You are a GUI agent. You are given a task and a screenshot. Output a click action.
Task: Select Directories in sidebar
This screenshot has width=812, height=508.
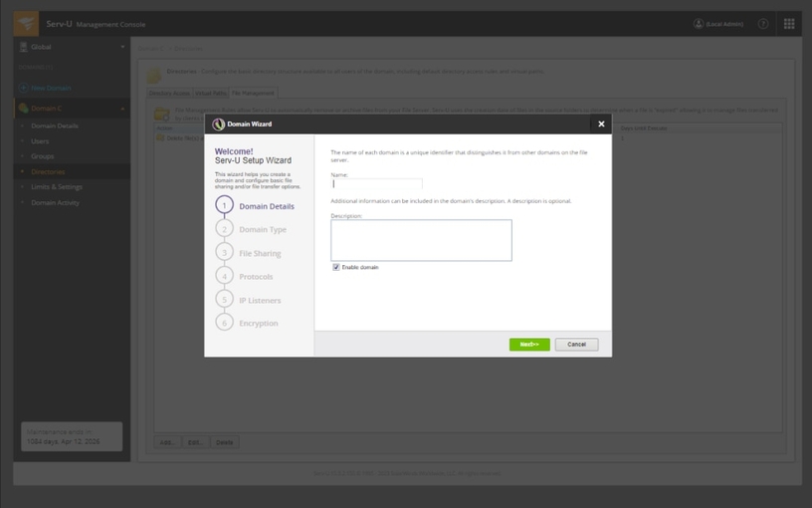pyautogui.click(x=48, y=171)
